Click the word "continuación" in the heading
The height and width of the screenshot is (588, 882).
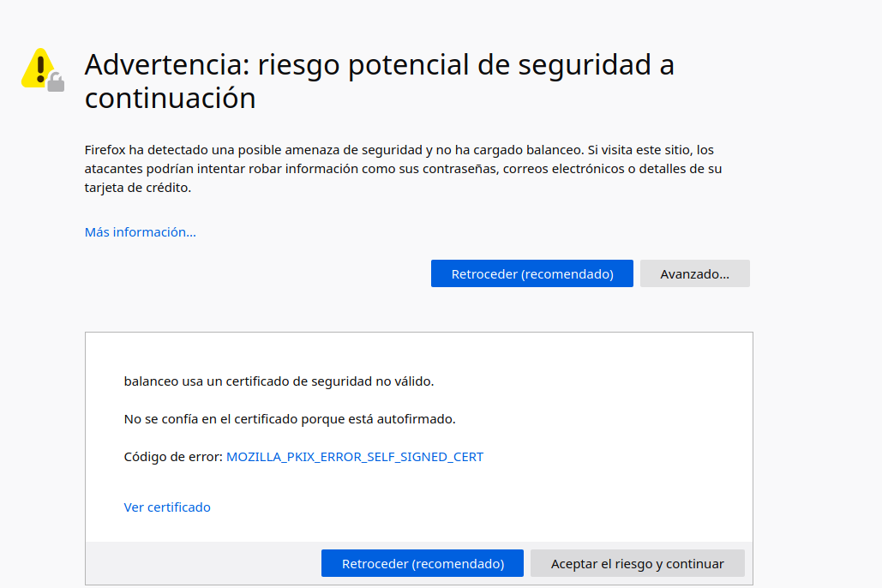coord(170,99)
